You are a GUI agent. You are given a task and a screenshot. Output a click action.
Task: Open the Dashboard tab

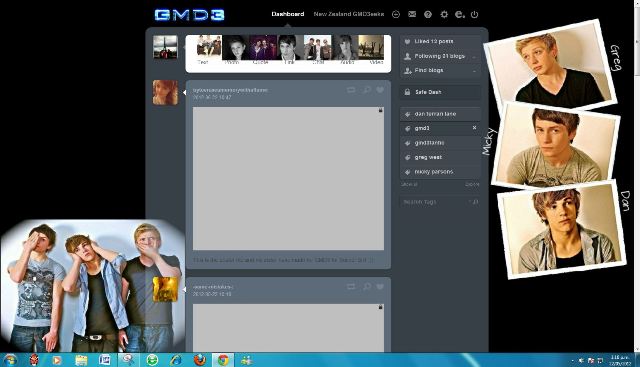point(288,14)
